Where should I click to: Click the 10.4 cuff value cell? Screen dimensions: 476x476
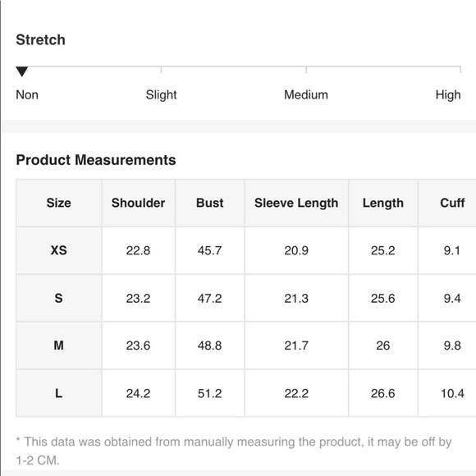pyautogui.click(x=447, y=393)
